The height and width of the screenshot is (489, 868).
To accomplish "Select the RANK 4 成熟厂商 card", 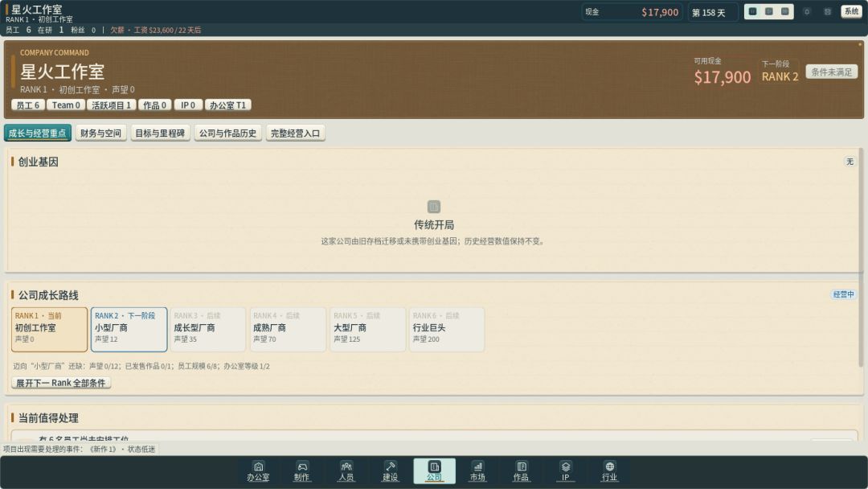I will (x=288, y=330).
